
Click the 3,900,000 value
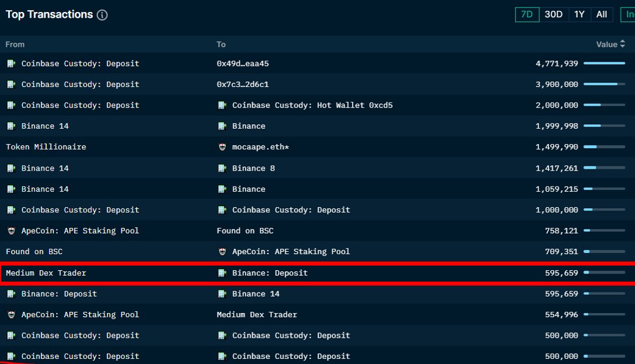tap(557, 84)
